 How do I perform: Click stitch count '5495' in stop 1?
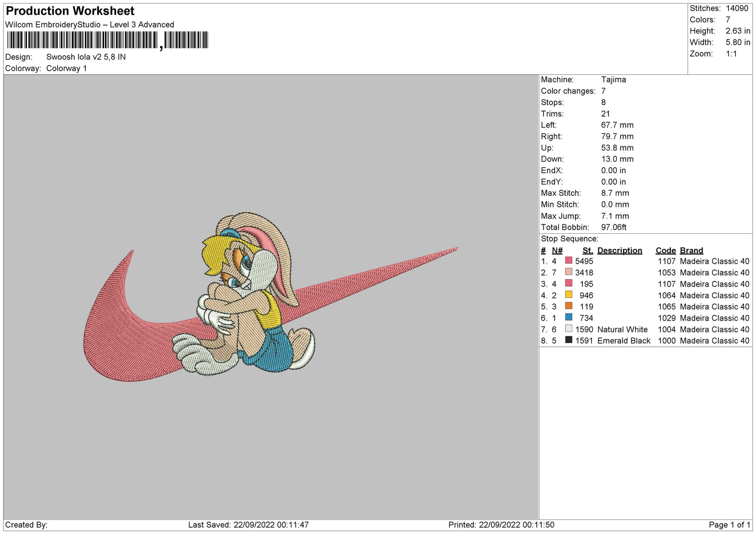[584, 261]
